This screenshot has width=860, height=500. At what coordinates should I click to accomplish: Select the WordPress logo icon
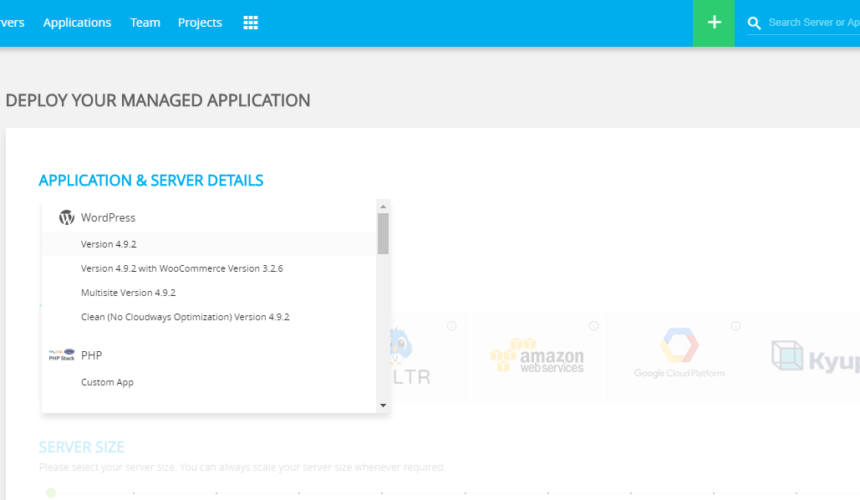coord(67,218)
